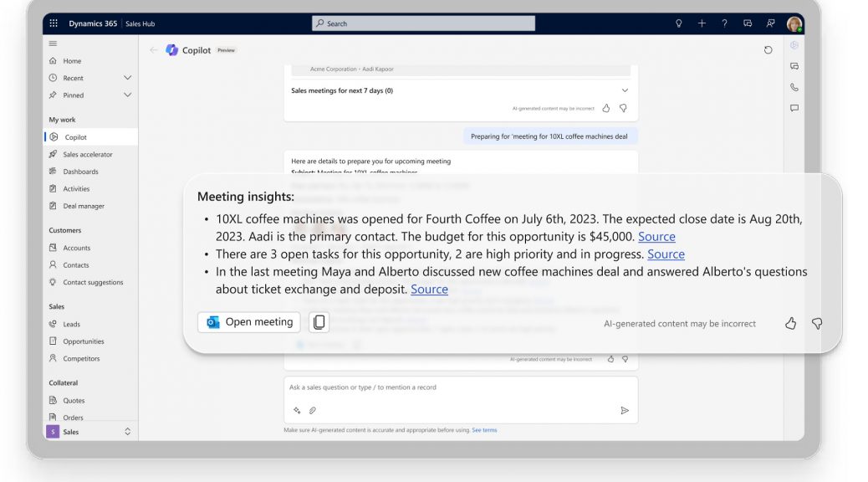Dislike the Meeting insights response with thumbs down

coord(817,324)
